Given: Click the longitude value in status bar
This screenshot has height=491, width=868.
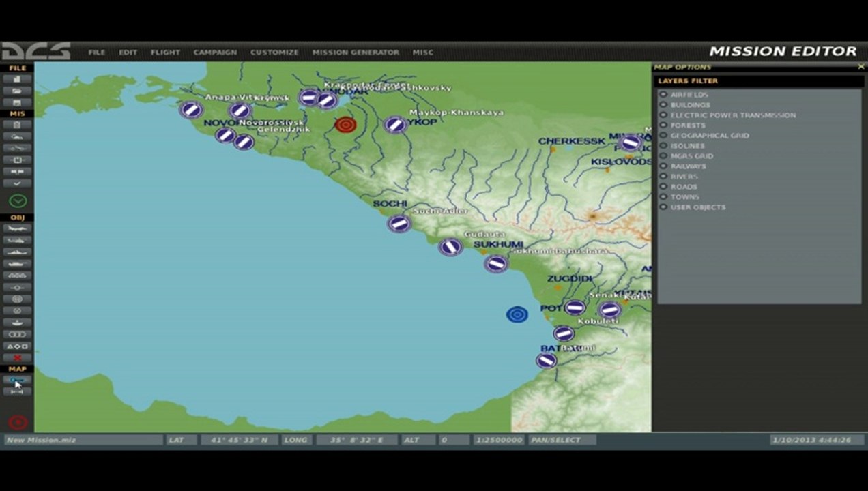Looking at the screenshot, I should click(x=357, y=440).
